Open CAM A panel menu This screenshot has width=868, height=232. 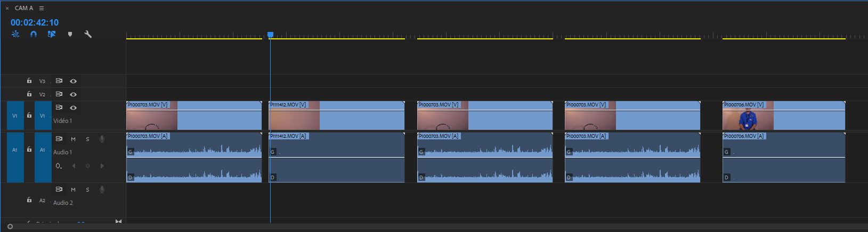42,8
